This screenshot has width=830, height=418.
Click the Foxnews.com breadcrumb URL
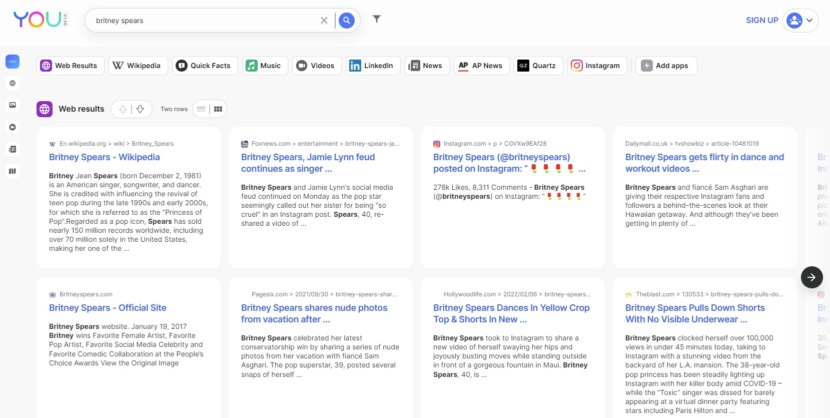pyautogui.click(x=326, y=144)
